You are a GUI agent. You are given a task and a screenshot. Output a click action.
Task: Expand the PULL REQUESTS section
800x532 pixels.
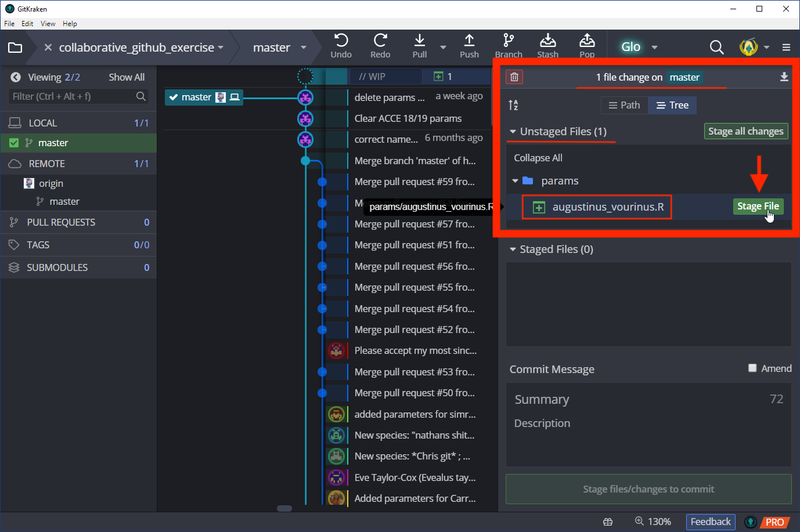[x=78, y=222]
